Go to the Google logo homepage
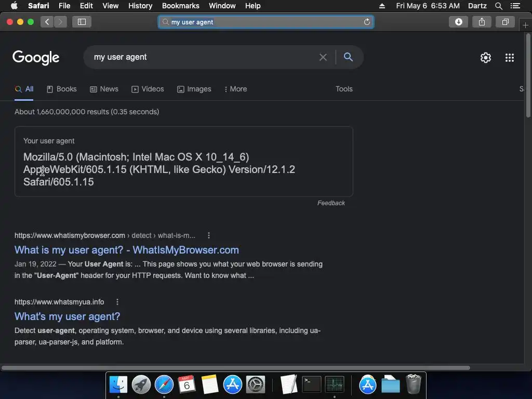 [36, 58]
